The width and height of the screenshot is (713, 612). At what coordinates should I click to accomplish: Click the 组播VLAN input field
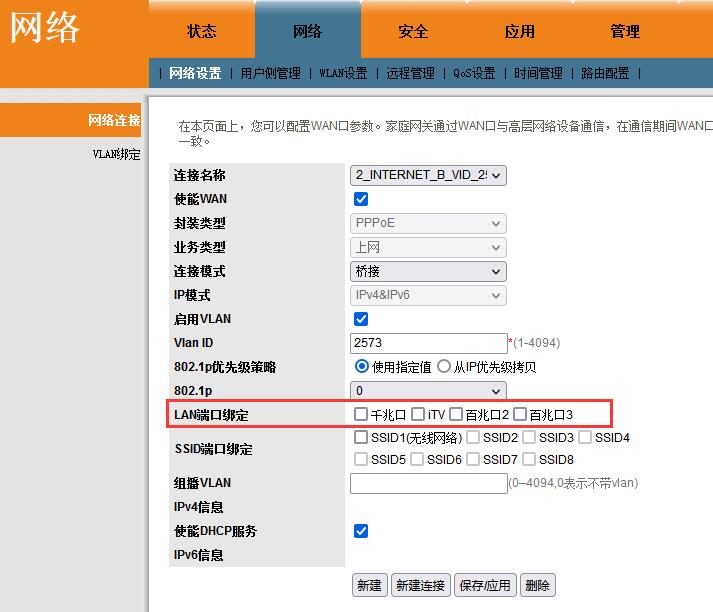point(428,483)
